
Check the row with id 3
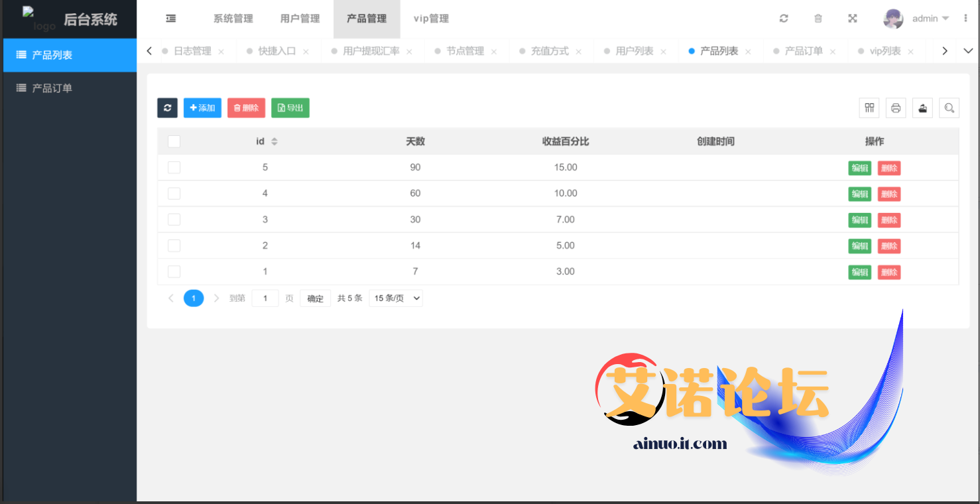(174, 220)
